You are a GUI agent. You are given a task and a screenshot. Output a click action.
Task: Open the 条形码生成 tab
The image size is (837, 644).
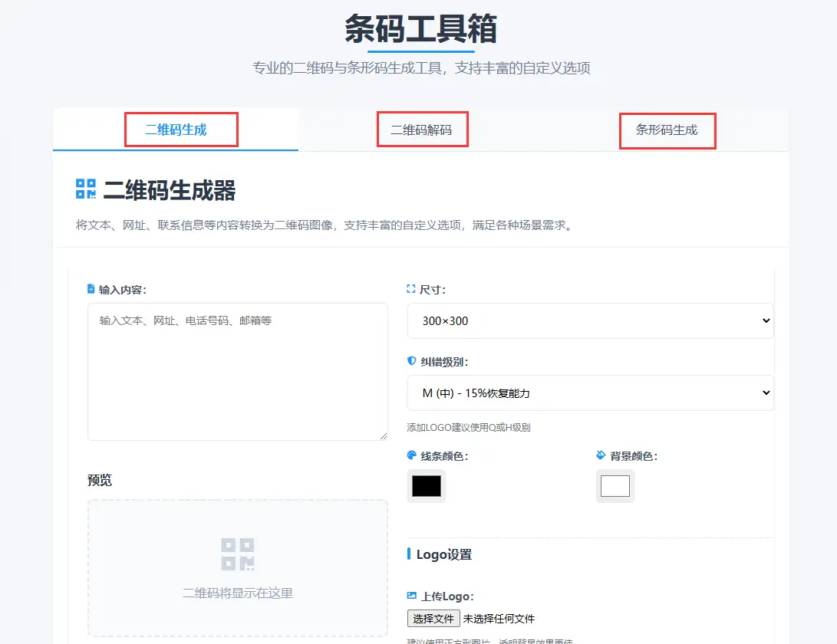click(x=667, y=130)
